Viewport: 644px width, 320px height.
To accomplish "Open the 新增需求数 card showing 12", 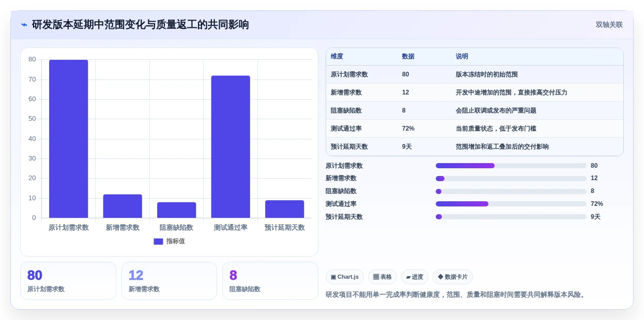I will coord(169,281).
